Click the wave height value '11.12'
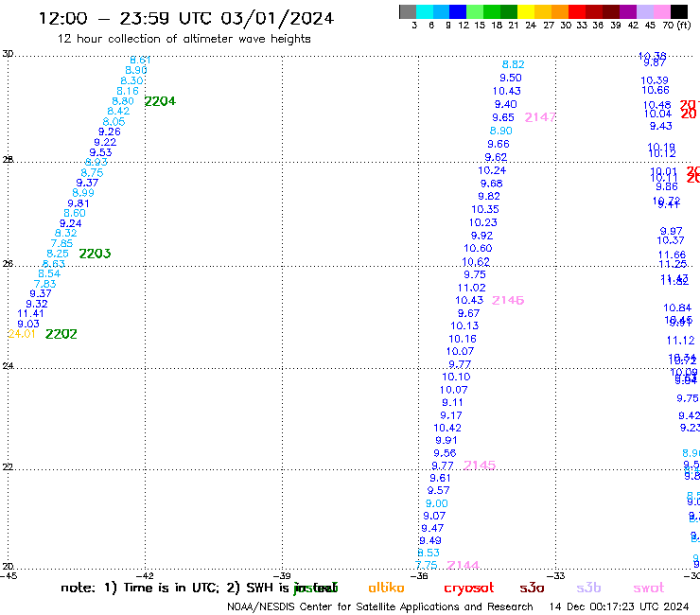Screen dimensions: 700x615 point(680,341)
